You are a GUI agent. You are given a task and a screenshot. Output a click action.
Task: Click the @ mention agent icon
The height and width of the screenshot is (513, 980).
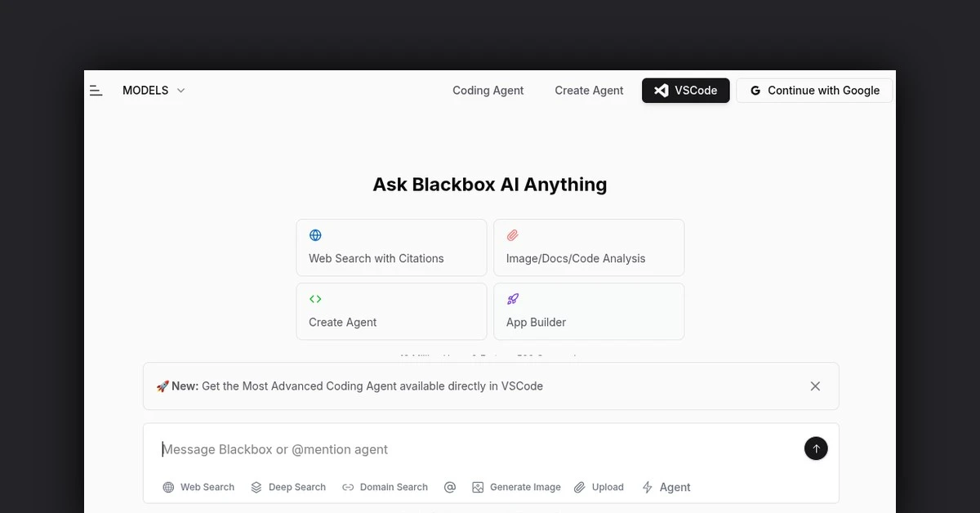(450, 487)
